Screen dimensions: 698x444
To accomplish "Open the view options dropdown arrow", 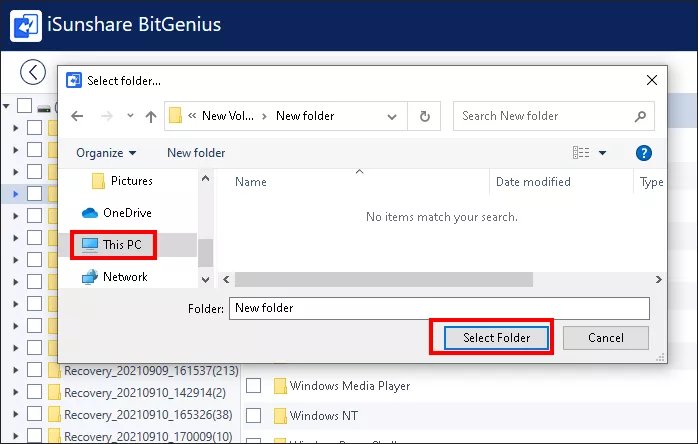I will point(602,153).
